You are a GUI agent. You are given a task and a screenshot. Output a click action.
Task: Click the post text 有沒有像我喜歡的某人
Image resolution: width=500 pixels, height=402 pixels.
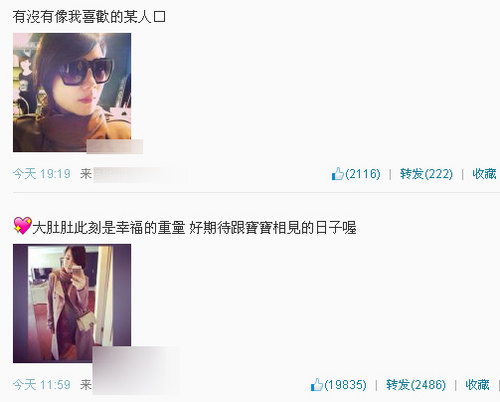[x=82, y=17]
